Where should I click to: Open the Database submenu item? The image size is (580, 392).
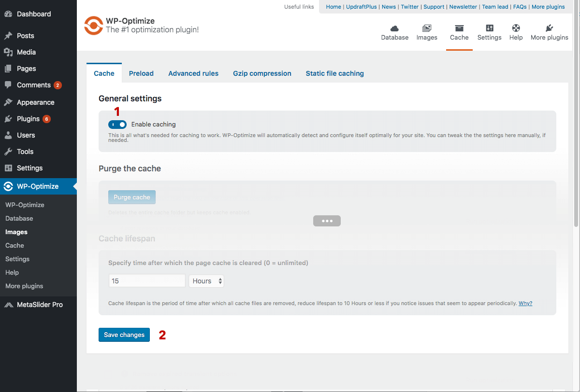[19, 219]
